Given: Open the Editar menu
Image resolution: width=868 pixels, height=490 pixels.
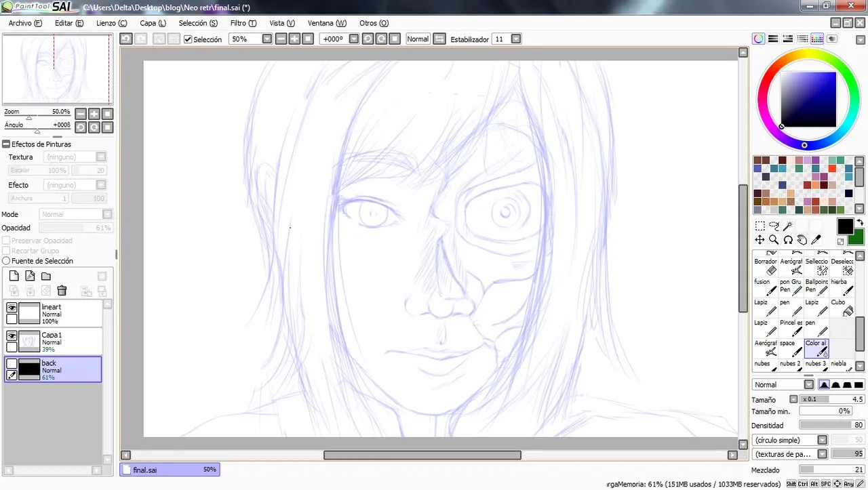Looking at the screenshot, I should [x=69, y=23].
